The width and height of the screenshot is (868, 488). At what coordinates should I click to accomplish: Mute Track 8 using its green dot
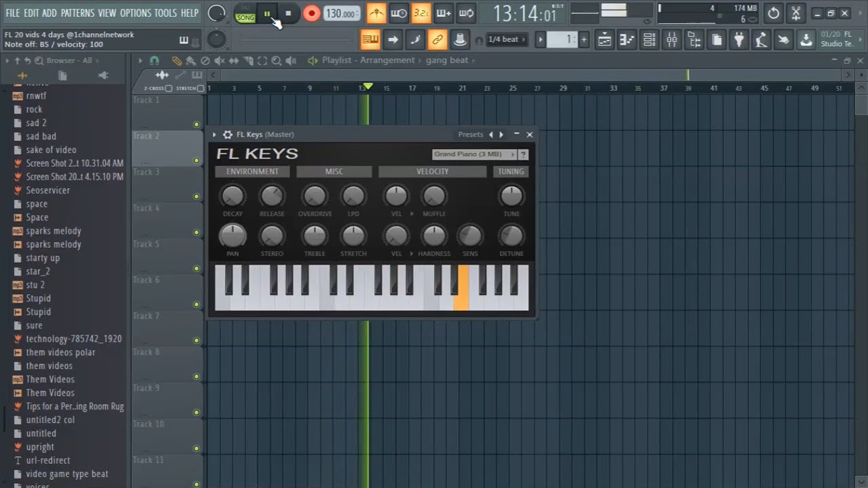click(196, 375)
